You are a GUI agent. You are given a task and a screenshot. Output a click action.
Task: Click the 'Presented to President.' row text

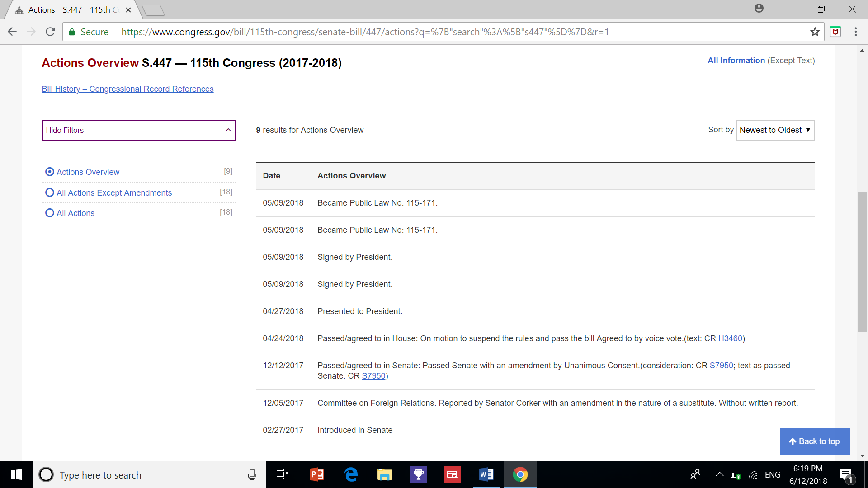tap(360, 311)
